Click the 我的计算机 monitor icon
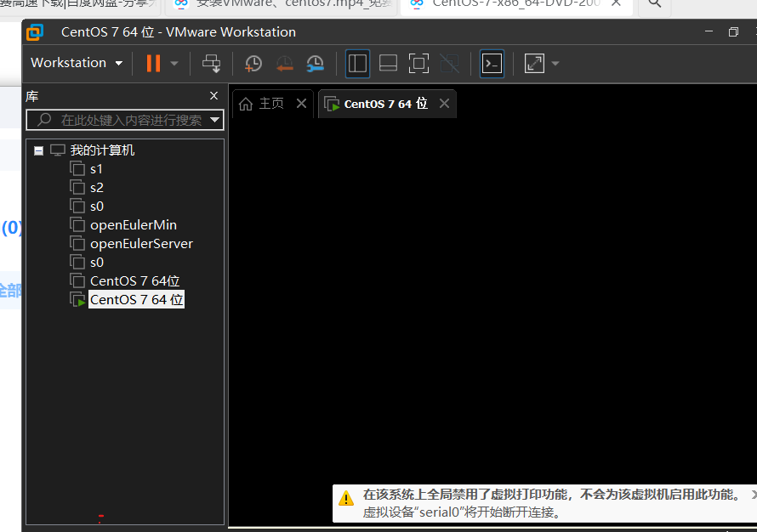This screenshot has height=532, width=757. pyautogui.click(x=58, y=150)
